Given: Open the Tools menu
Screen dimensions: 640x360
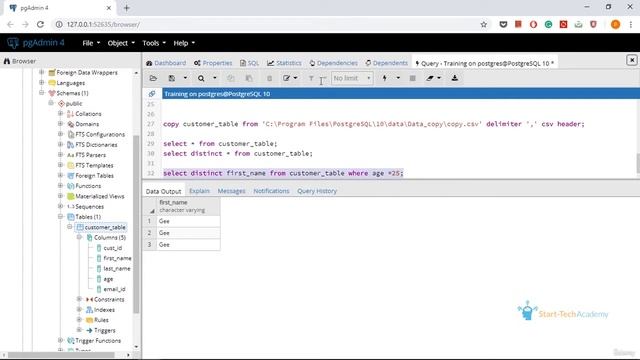Looking at the screenshot, I should [154, 43].
